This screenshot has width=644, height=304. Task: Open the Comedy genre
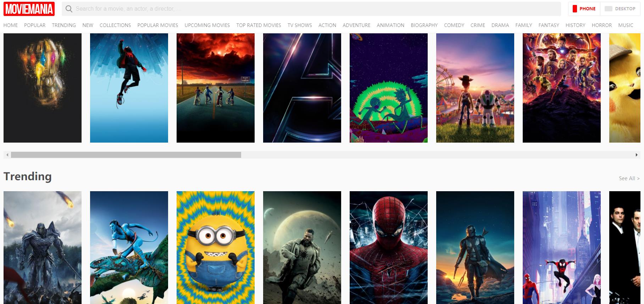point(454,25)
